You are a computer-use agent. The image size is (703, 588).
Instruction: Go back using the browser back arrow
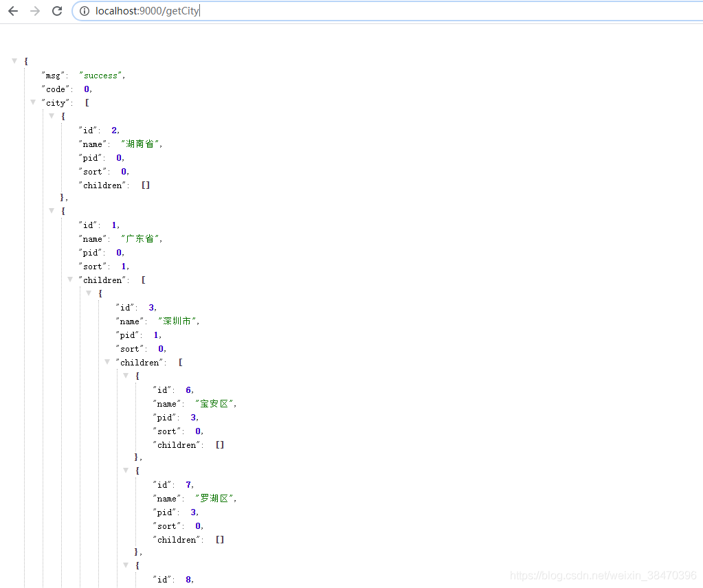pyautogui.click(x=14, y=11)
